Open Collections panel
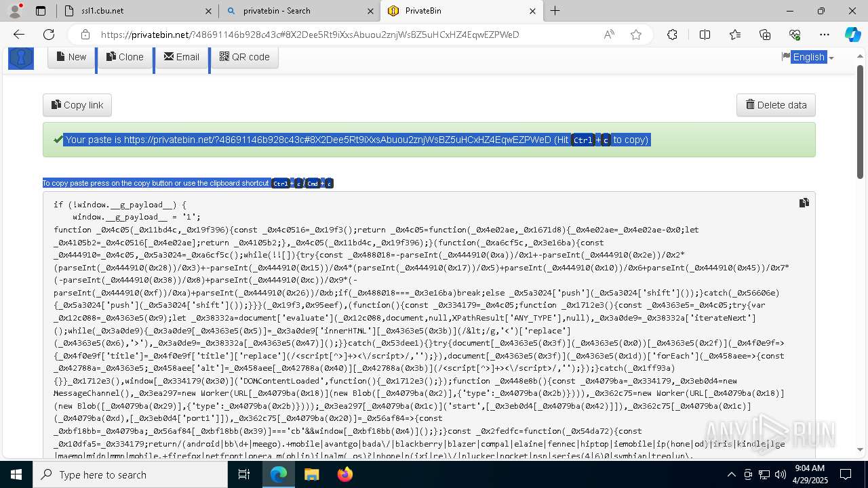Screen dimensions: 868x488 pyautogui.click(x=765, y=35)
